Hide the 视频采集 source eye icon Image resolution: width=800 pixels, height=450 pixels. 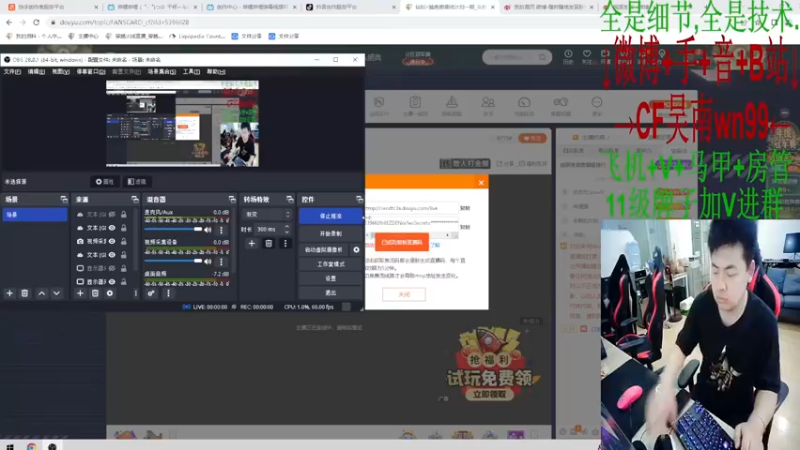(112, 241)
